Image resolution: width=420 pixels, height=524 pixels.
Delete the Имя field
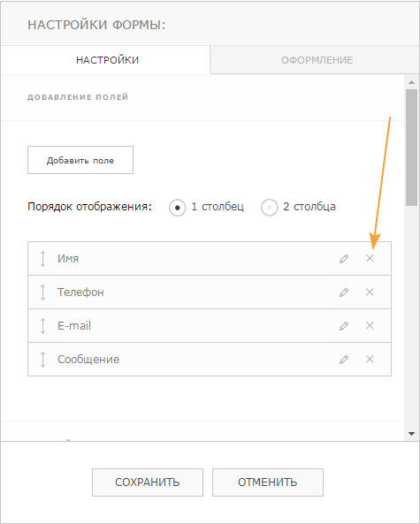[370, 258]
